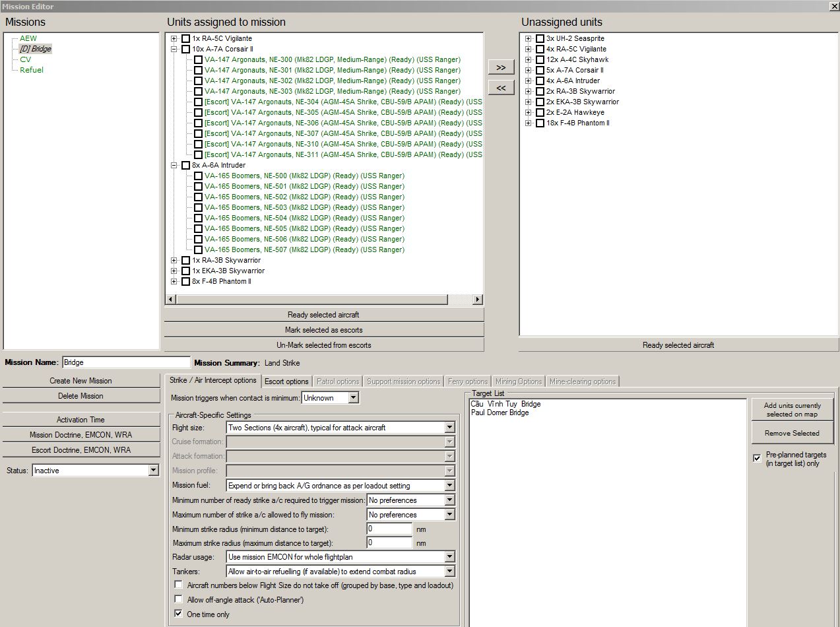
Task: Expand the 18x F-4B Phantom II unassigned group
Action: [529, 123]
